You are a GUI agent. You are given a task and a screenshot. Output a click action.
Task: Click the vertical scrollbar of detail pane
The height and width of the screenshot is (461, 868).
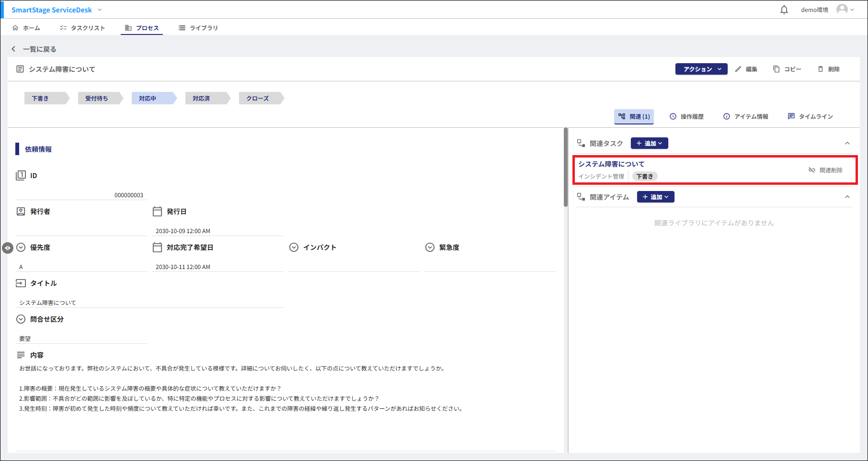point(566,168)
